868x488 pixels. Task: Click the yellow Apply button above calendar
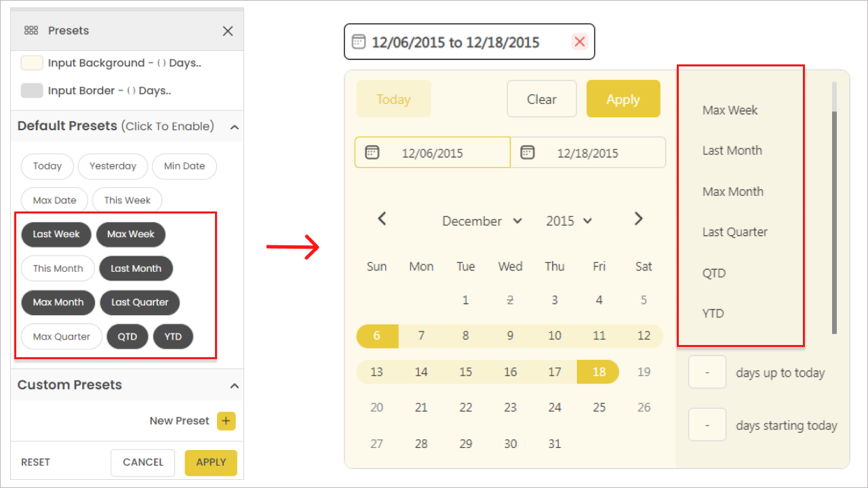tap(623, 99)
